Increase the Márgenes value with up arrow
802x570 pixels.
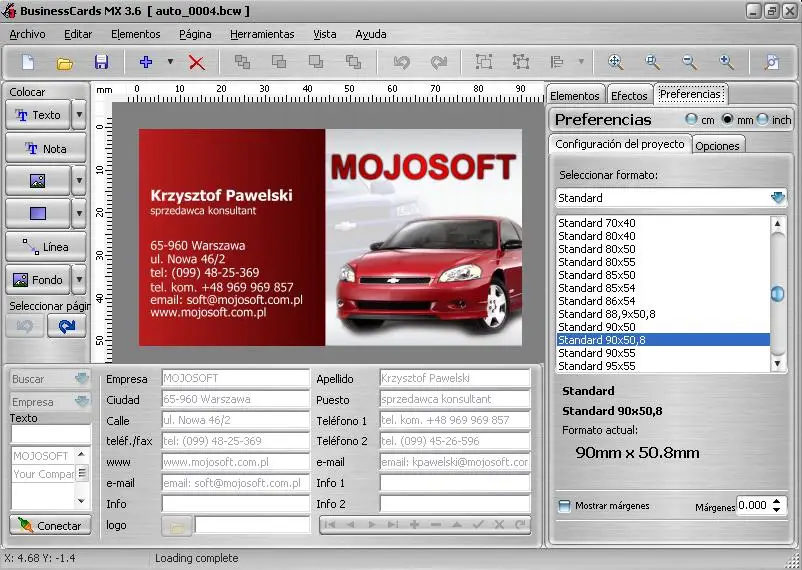pyautogui.click(x=777, y=501)
